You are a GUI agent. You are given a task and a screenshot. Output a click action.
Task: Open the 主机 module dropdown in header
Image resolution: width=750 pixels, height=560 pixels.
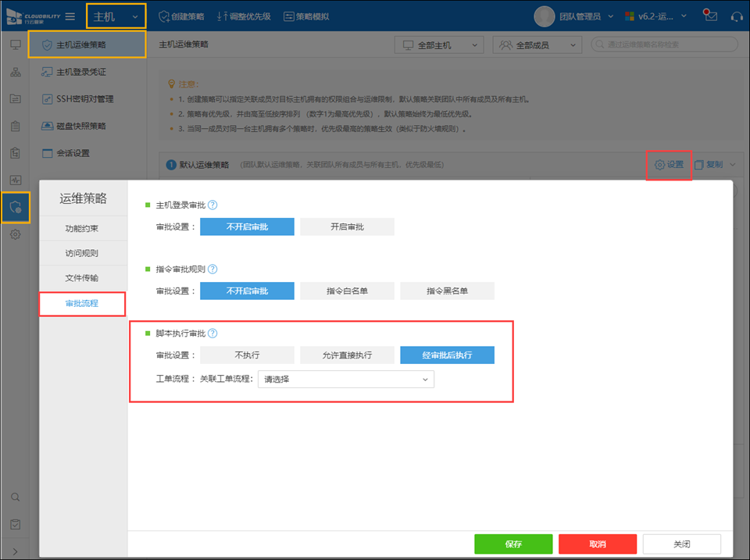[115, 16]
